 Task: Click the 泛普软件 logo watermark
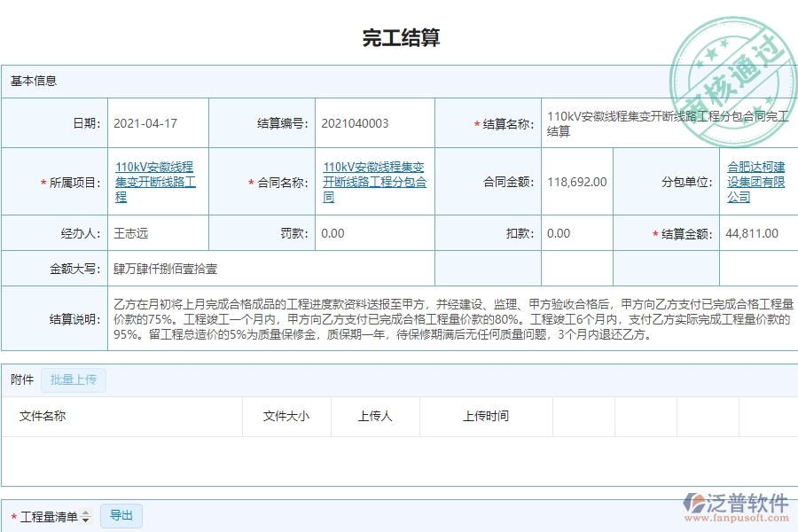tap(735, 510)
